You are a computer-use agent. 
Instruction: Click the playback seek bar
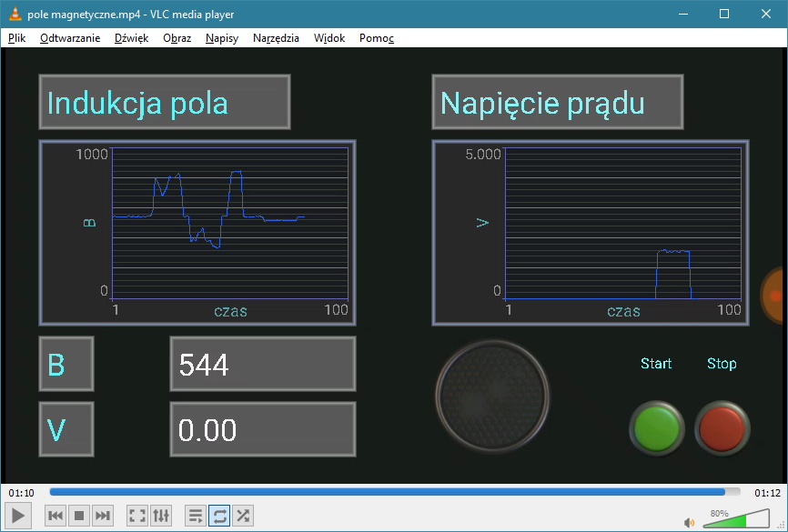pyautogui.click(x=395, y=492)
